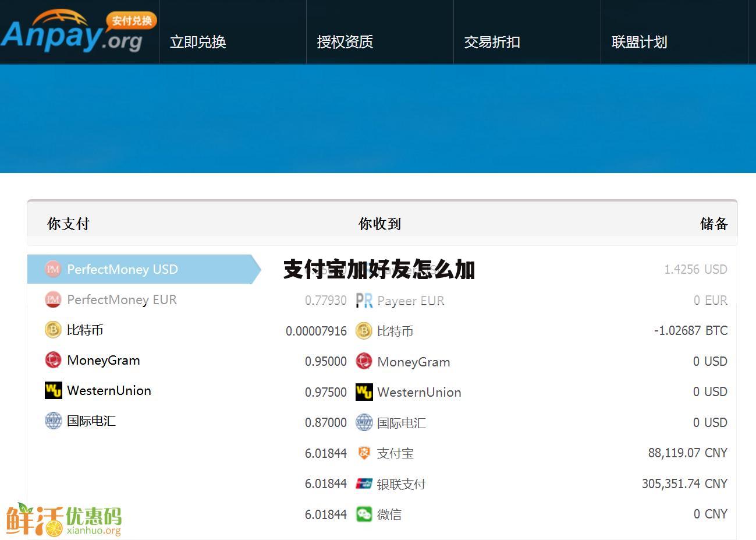The width and height of the screenshot is (756, 540).
Task: Click the rate 0.97500
Action: (326, 392)
